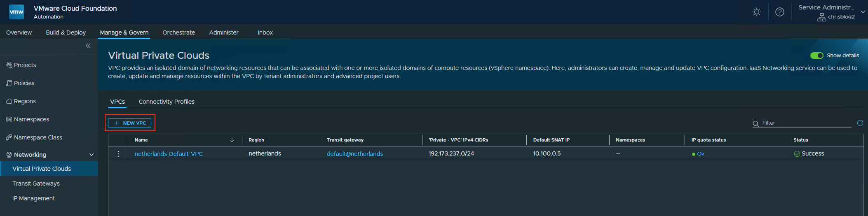Click the Success status text
Viewport: 868px width, 216px height.
[x=813, y=153]
